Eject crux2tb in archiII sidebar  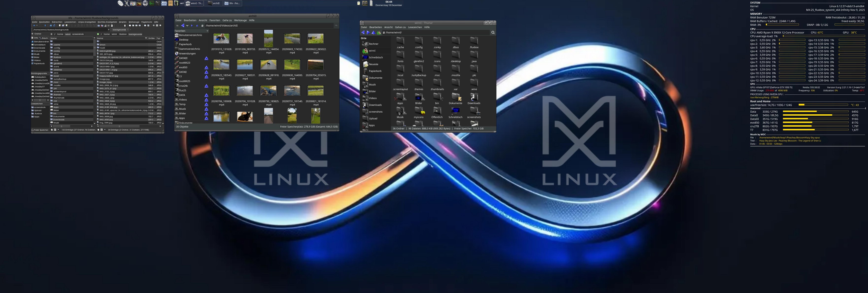click(x=206, y=86)
